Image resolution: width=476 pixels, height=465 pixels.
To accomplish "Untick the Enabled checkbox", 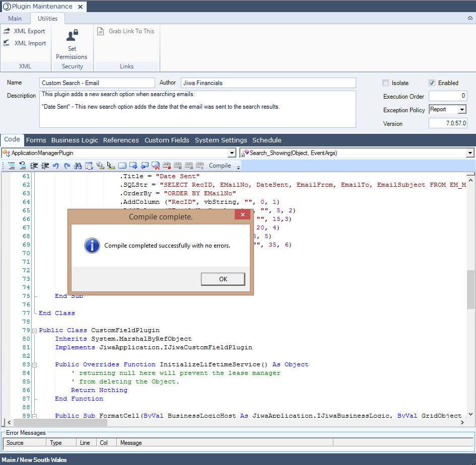I will click(432, 83).
